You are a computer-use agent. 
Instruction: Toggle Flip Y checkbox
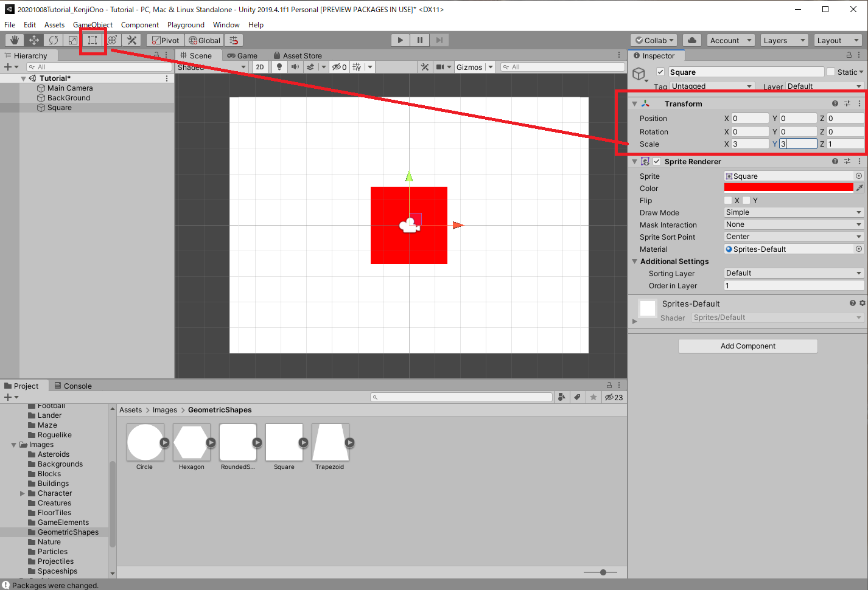coord(746,200)
